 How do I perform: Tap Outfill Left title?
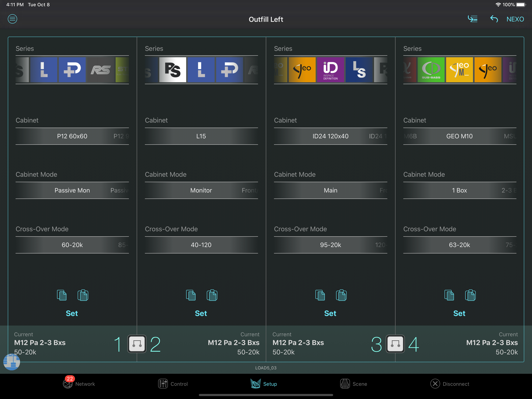[x=266, y=19]
